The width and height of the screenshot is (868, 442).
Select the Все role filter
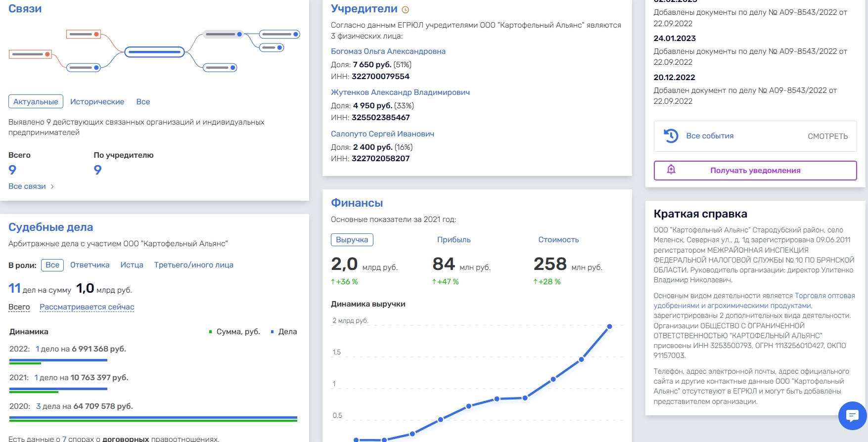point(52,265)
